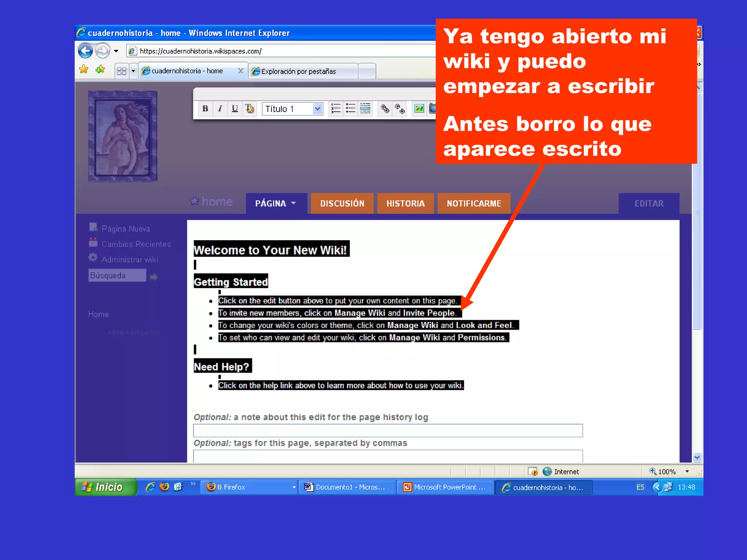Click the ES language indicator in tray
Viewport: 747px width, 560px height.
640,487
